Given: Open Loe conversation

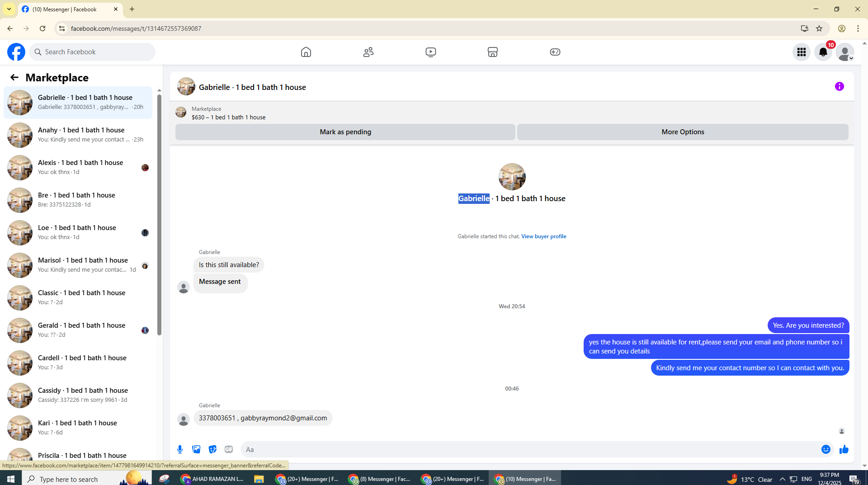Looking at the screenshot, I should (x=78, y=232).
